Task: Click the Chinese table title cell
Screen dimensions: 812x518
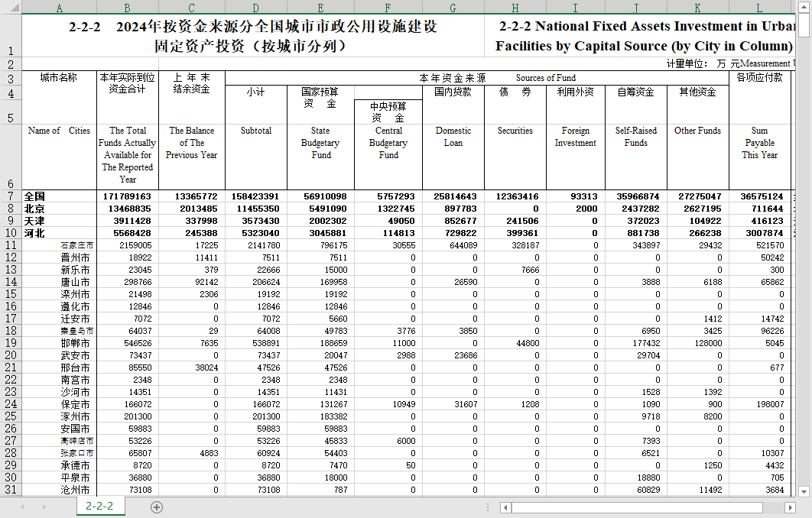Action: point(253,35)
